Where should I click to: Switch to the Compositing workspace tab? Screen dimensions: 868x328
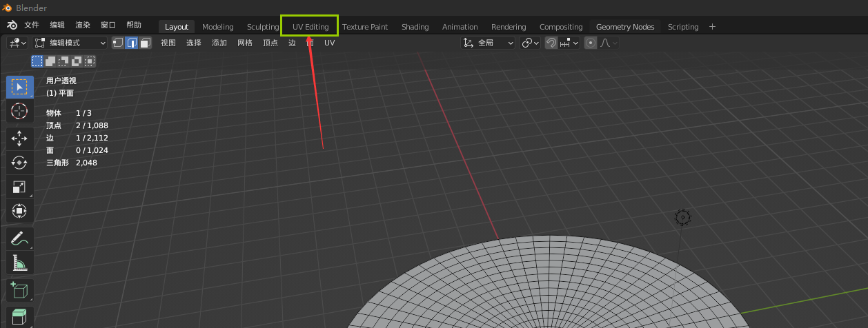click(x=561, y=27)
